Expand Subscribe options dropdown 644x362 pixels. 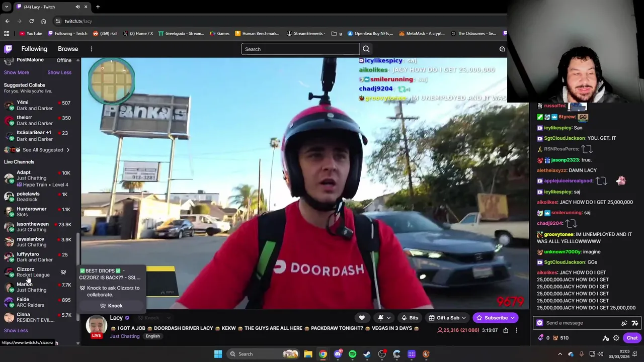click(x=513, y=318)
